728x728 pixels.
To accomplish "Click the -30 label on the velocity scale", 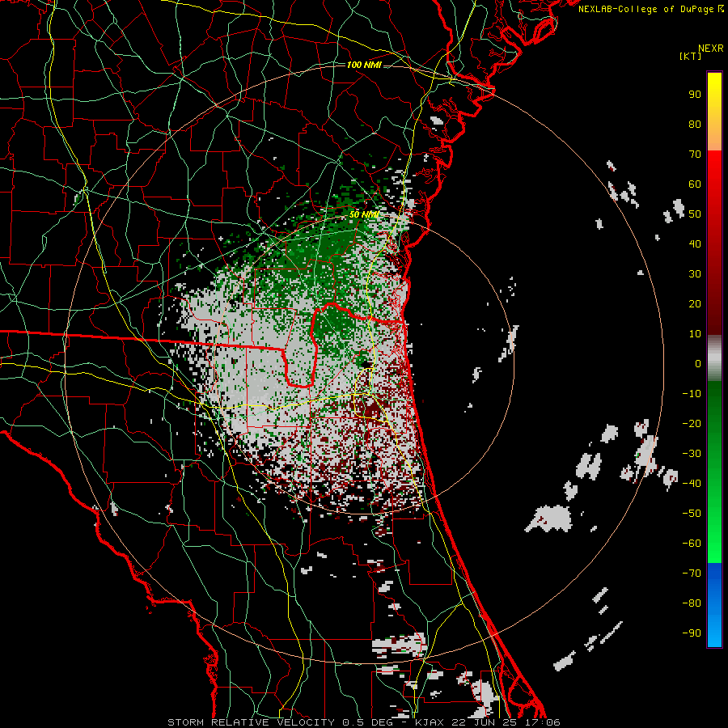I will point(692,454).
